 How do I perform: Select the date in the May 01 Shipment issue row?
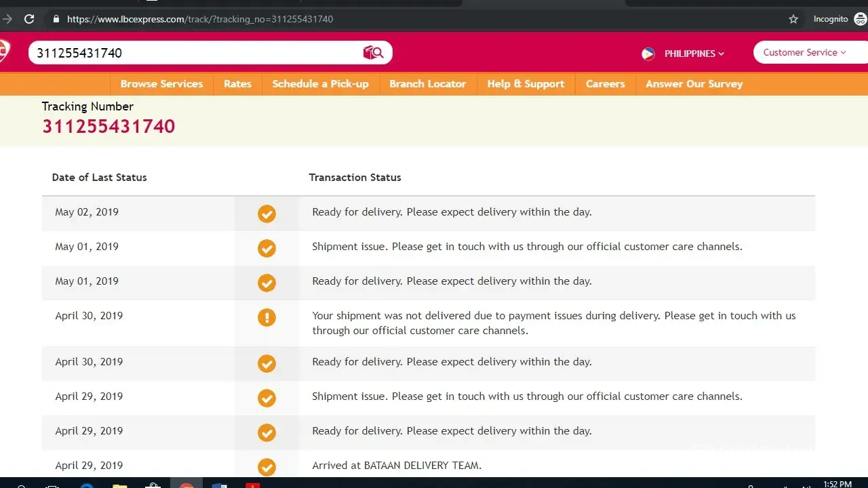click(87, 247)
